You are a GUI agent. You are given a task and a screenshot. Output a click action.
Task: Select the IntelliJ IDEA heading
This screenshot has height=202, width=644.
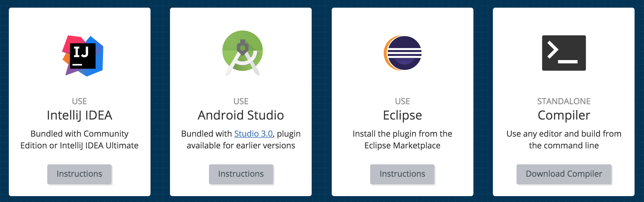[79, 115]
